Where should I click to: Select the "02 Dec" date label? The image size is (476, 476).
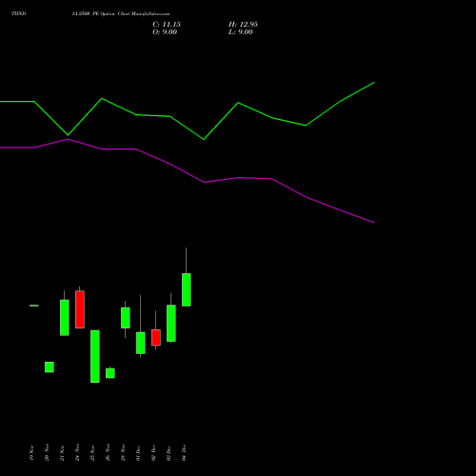click(x=153, y=452)
